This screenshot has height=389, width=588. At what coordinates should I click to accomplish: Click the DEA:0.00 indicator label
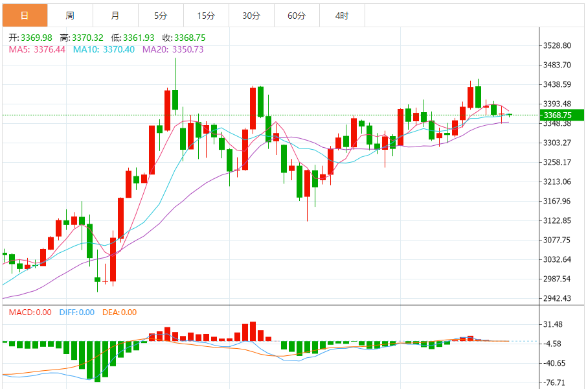[120, 312]
